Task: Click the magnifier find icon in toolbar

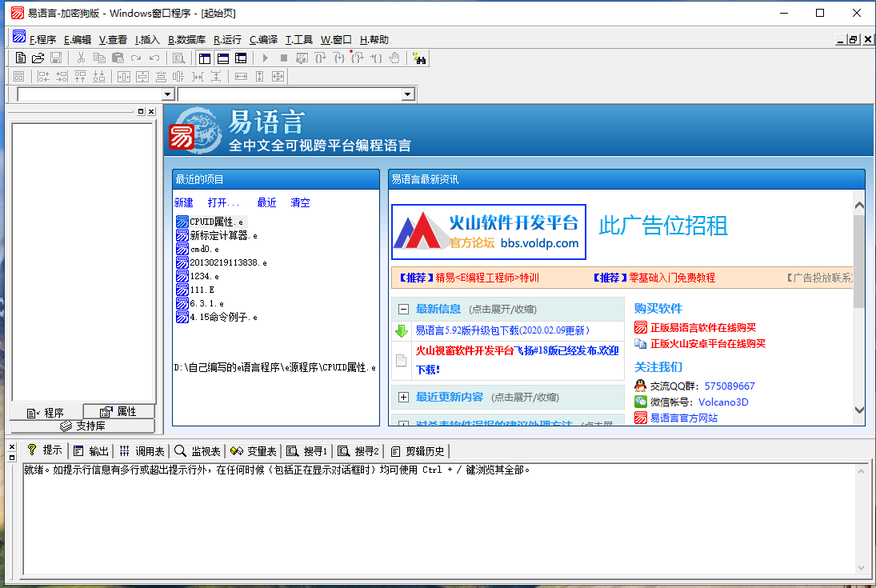Action: click(178, 58)
